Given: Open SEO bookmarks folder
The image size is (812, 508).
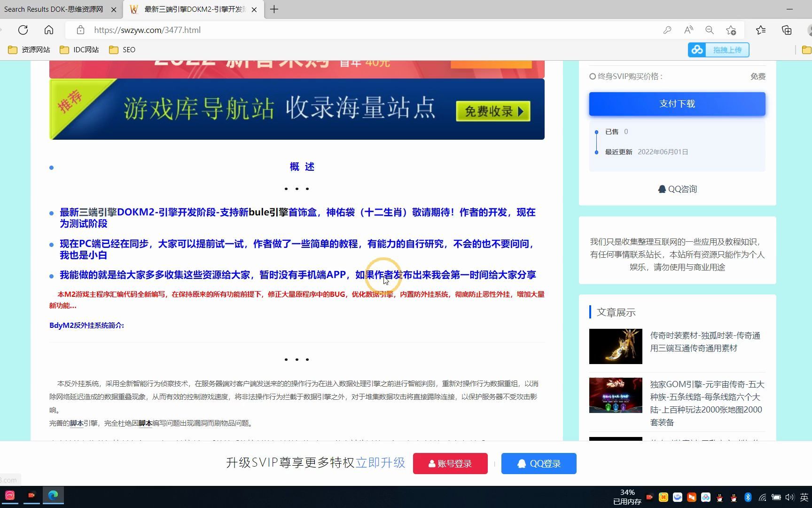Looking at the screenshot, I should (x=122, y=50).
